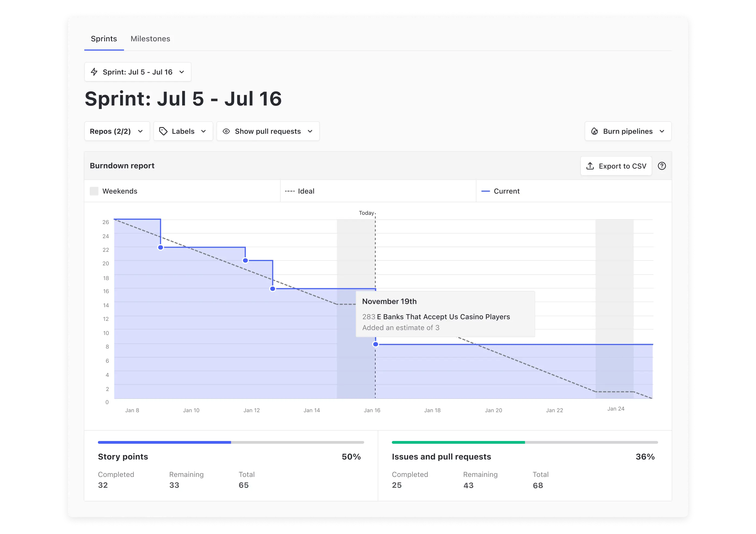Click the burndown data point at 22
The height and width of the screenshot is (534, 756).
click(160, 247)
